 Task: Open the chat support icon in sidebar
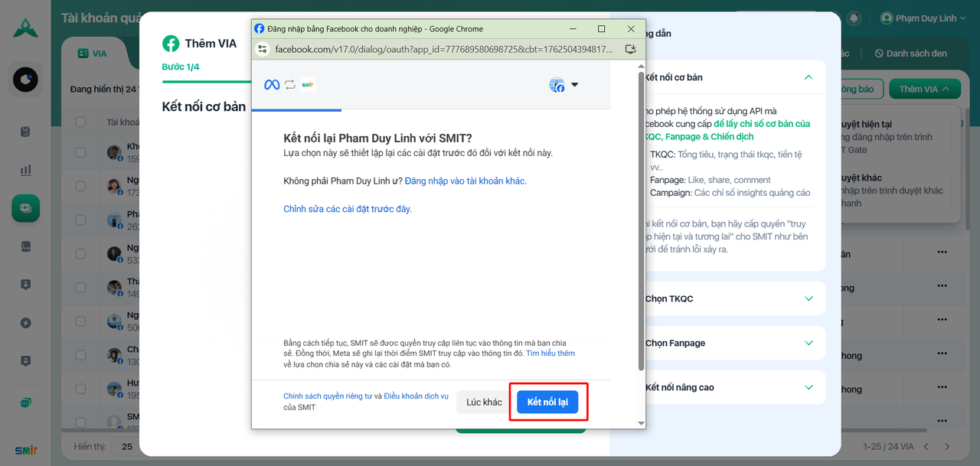(x=25, y=403)
